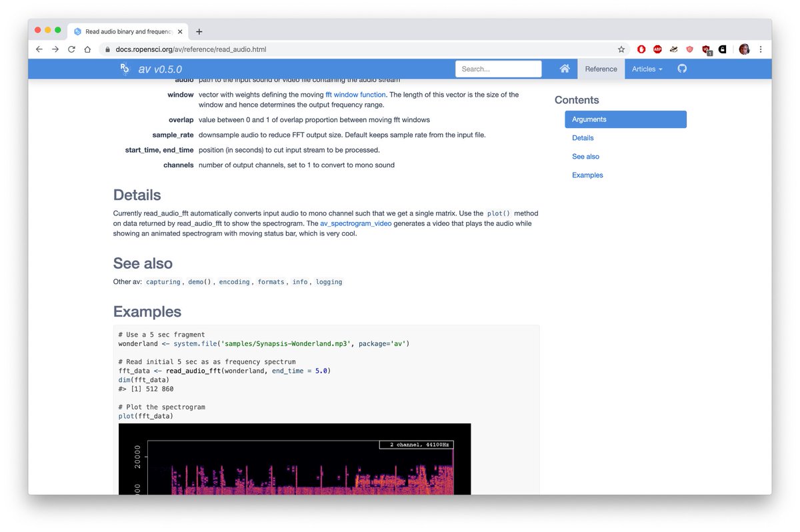The width and height of the screenshot is (800, 532).
Task: Click dim in the example code
Action: [x=124, y=380]
